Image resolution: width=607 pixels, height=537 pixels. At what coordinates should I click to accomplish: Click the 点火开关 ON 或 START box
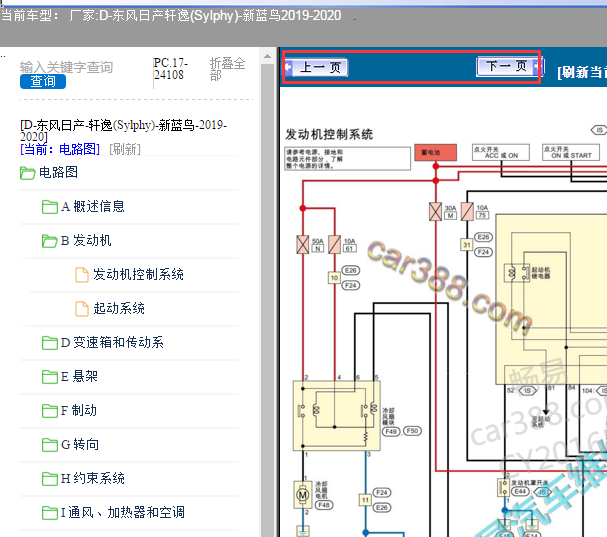[571, 153]
